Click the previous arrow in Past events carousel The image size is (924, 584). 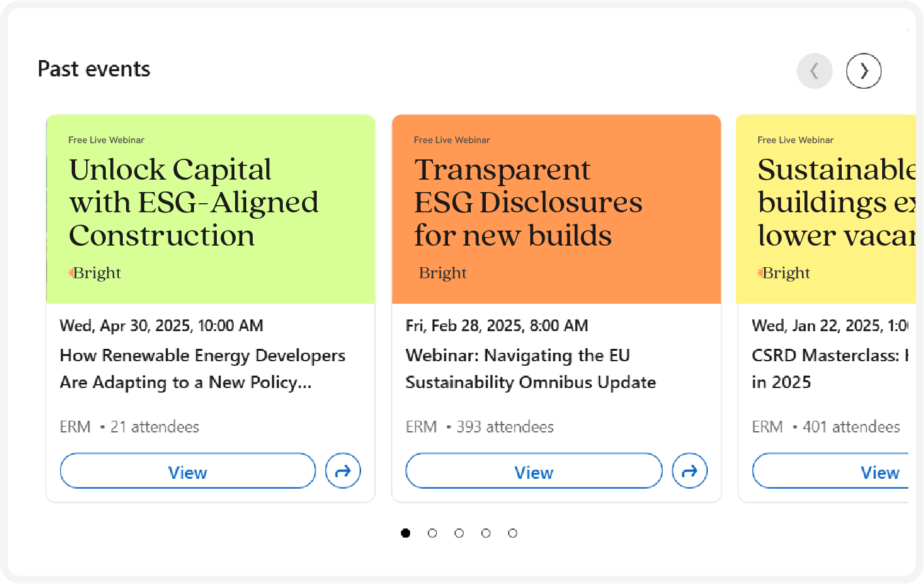point(814,71)
